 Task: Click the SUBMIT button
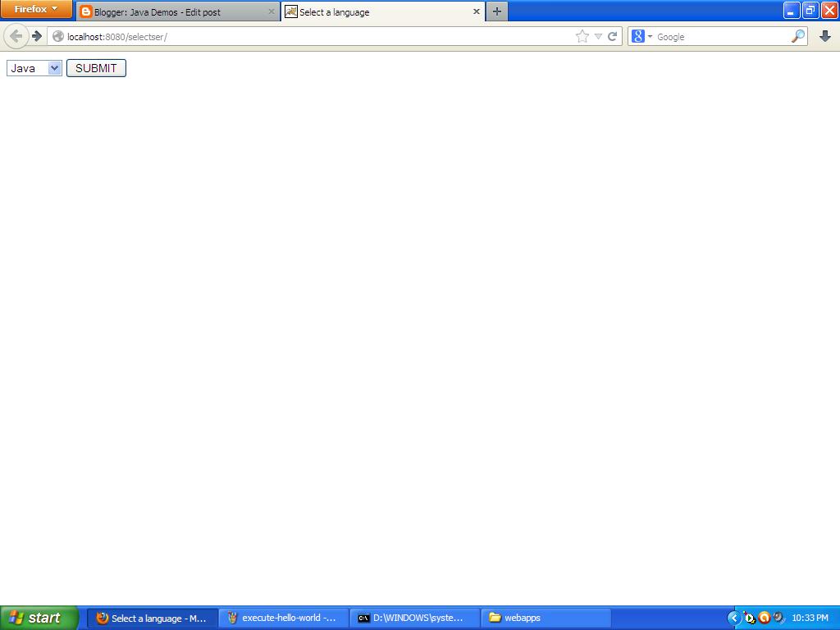96,68
